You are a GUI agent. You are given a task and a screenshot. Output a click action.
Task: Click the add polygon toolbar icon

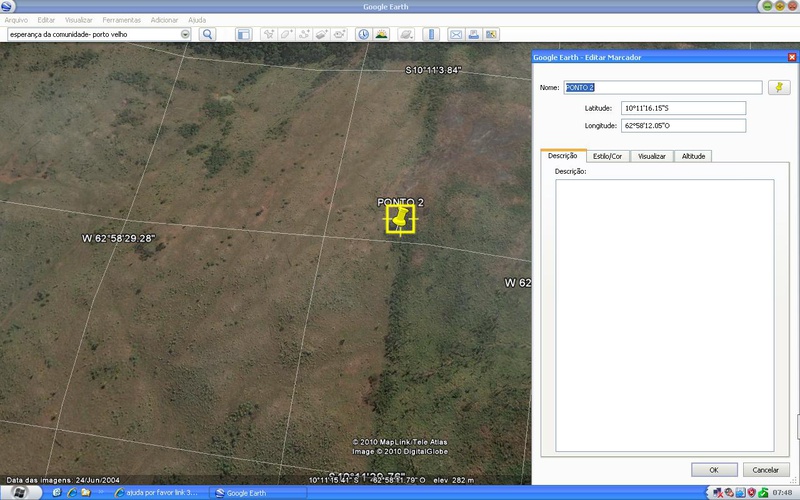(286, 34)
